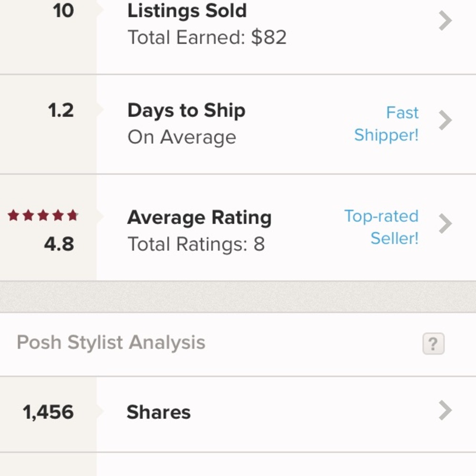Tap the 4.8 rating number
476x476 pixels.
(x=59, y=244)
